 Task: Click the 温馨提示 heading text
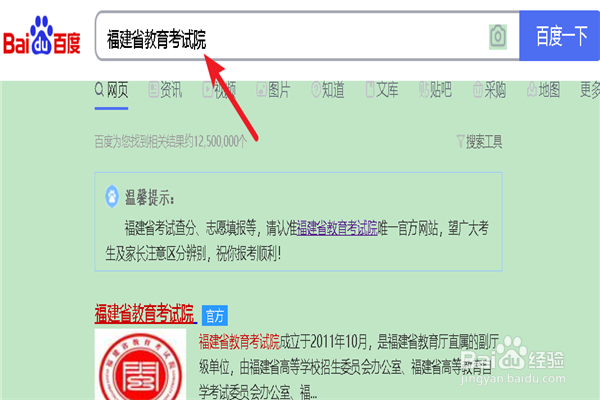150,198
